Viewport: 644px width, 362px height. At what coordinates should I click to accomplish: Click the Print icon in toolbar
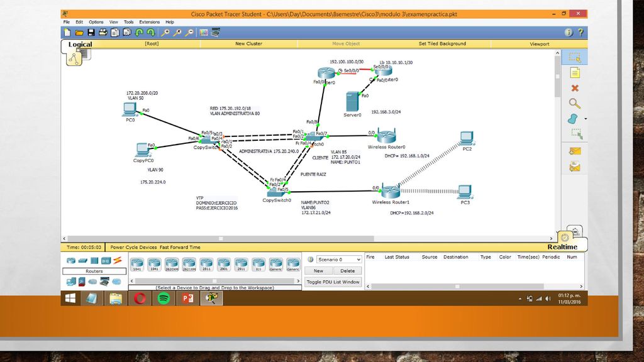pos(103,33)
